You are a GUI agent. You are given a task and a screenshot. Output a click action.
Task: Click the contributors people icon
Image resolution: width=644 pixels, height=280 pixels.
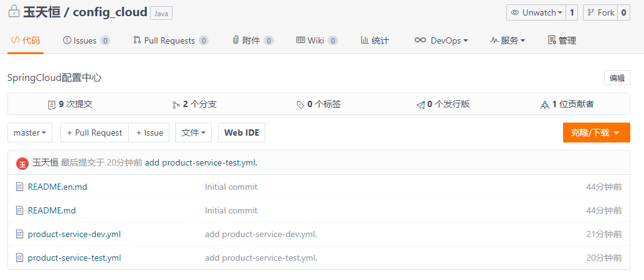point(545,105)
